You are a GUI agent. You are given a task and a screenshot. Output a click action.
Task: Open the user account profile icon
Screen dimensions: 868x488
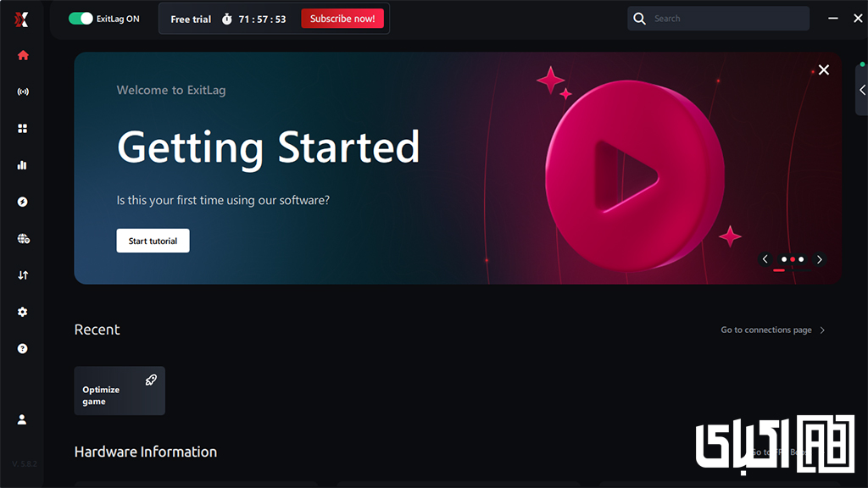point(22,419)
